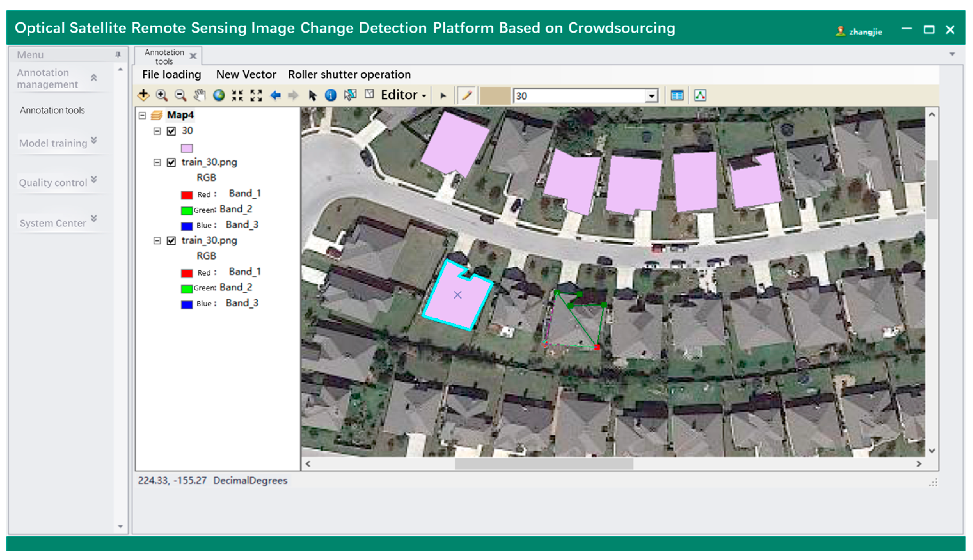Go back to previous extent arrow
973x560 pixels.
[275, 95]
